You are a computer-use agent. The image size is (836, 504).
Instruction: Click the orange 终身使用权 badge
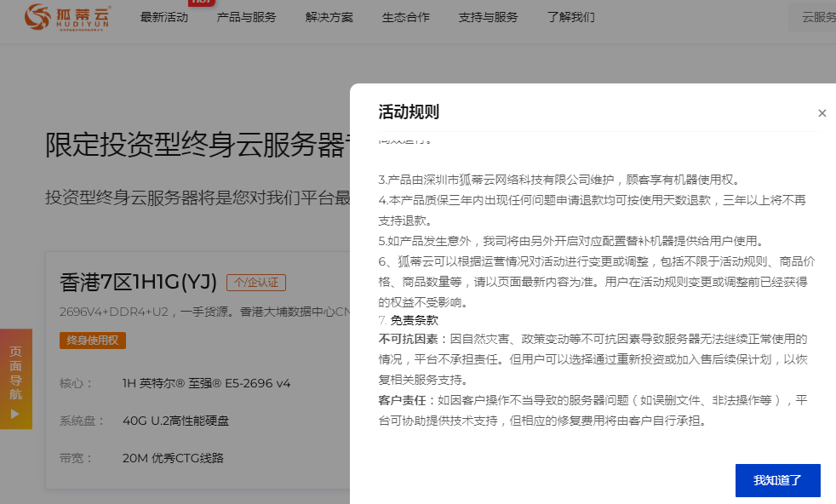tap(93, 341)
